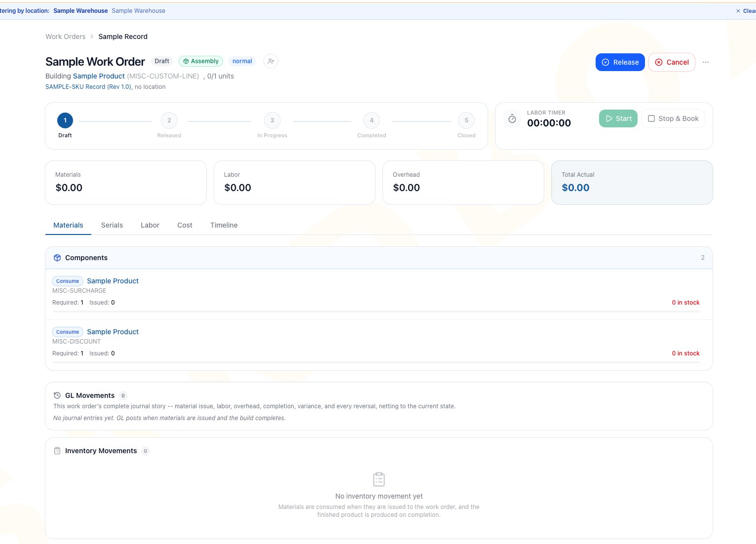Click '0 in stock' for MISC-SURCHARGE

pos(686,303)
